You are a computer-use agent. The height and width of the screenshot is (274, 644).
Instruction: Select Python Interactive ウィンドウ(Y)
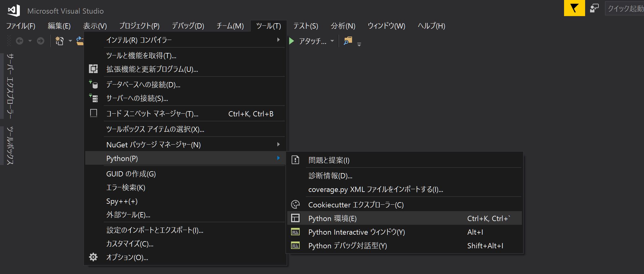404,232
